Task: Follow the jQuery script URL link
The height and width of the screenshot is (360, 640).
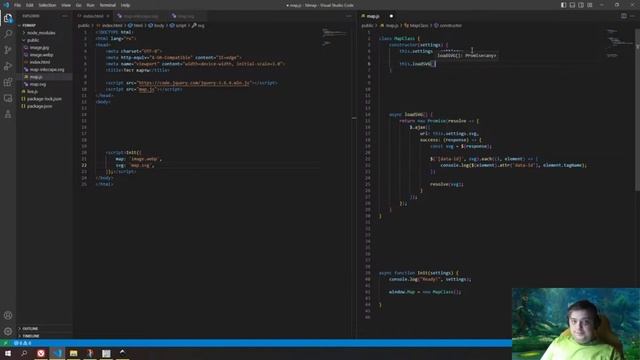Action: [193, 83]
